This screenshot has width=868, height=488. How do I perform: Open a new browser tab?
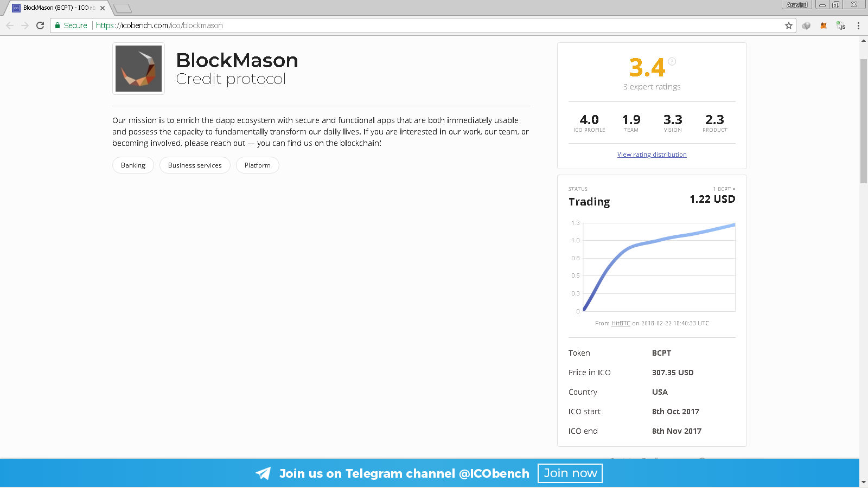pyautogui.click(x=123, y=8)
